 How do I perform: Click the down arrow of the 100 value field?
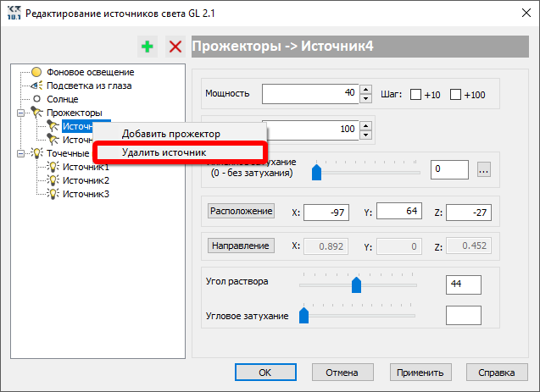(365, 135)
